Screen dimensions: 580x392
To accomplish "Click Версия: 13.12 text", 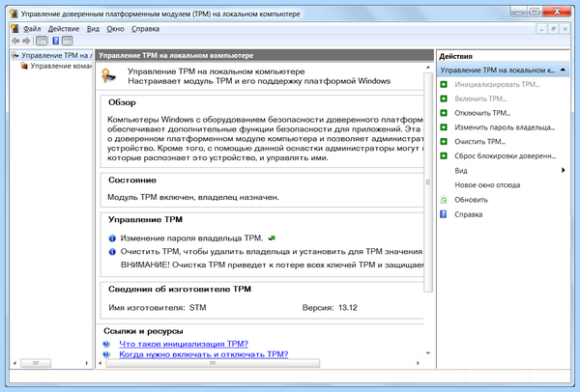I will 330,308.
